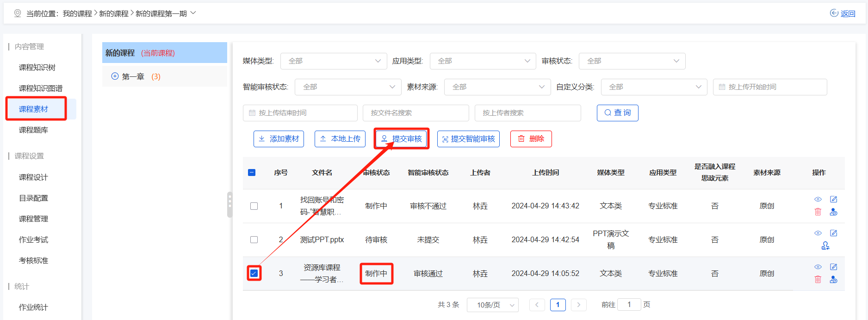Image resolution: width=868 pixels, height=320 pixels.
Task: Open the 媒体类型 dropdown
Action: pos(334,61)
